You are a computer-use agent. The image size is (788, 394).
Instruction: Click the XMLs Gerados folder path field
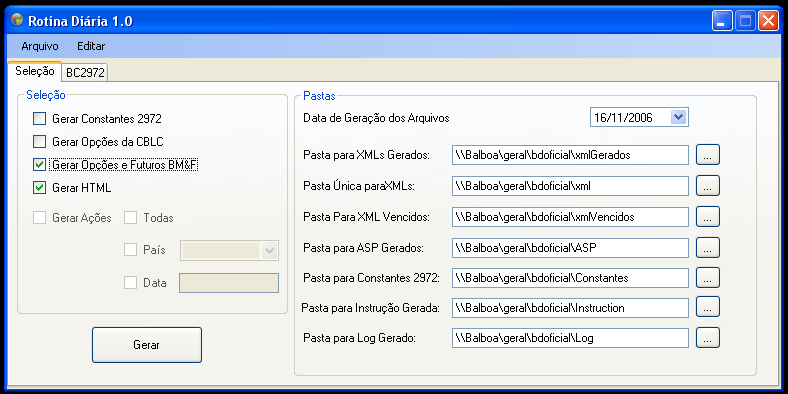point(570,155)
